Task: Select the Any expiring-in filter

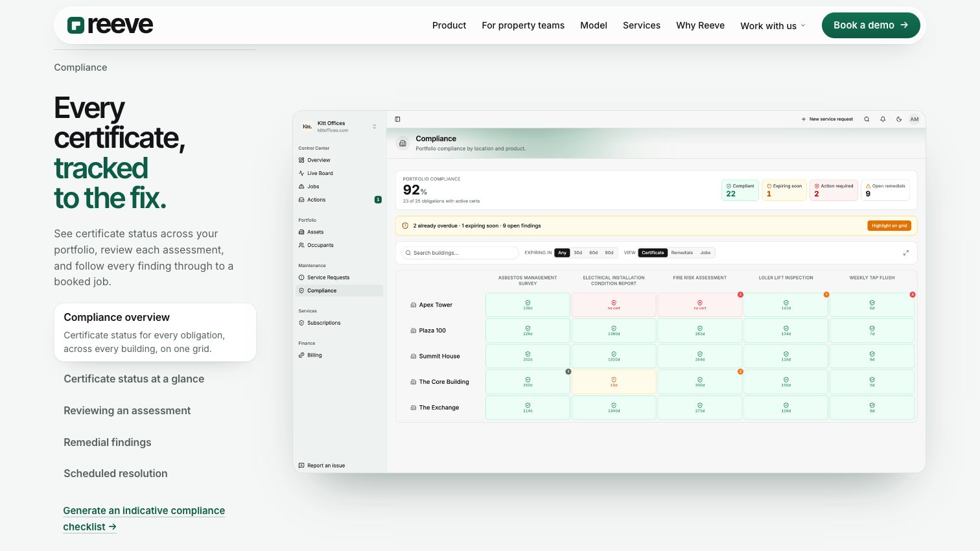Action: coord(562,253)
